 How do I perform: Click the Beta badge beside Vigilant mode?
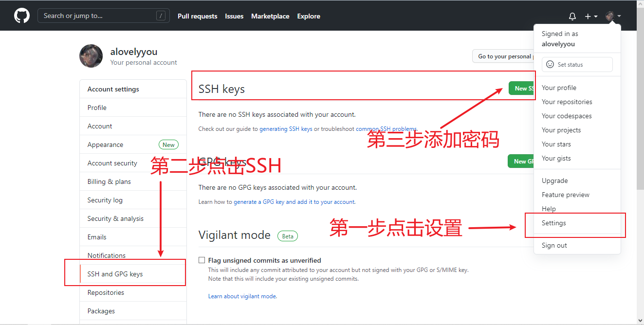click(288, 236)
